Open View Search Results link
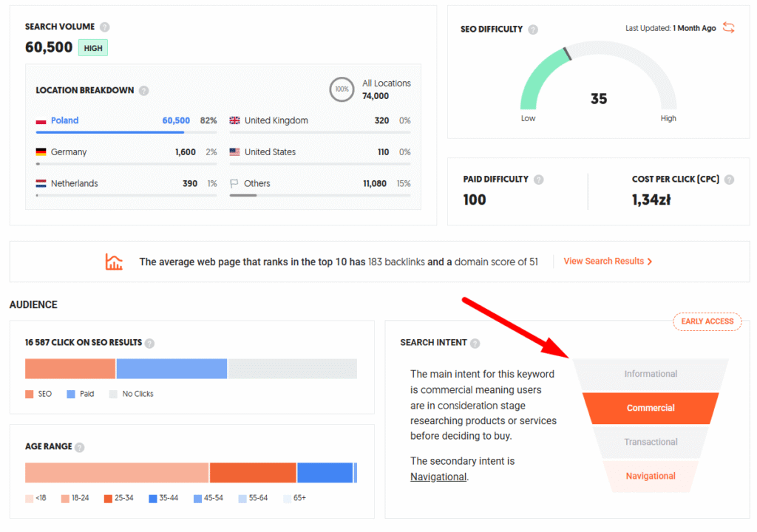This screenshot has height=532, width=757. (608, 262)
